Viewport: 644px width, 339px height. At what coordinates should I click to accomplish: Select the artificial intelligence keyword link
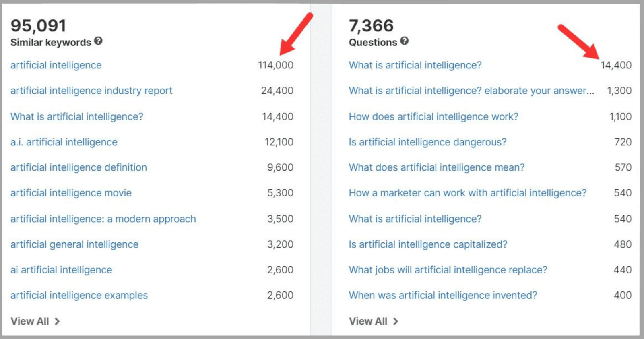click(56, 65)
